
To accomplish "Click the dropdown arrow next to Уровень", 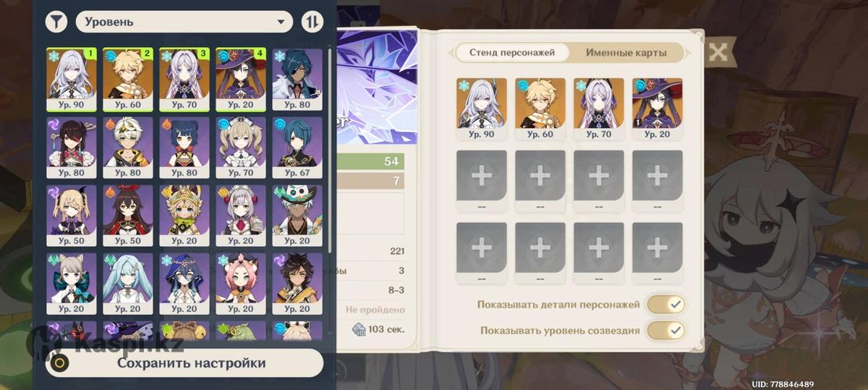I will tap(281, 22).
